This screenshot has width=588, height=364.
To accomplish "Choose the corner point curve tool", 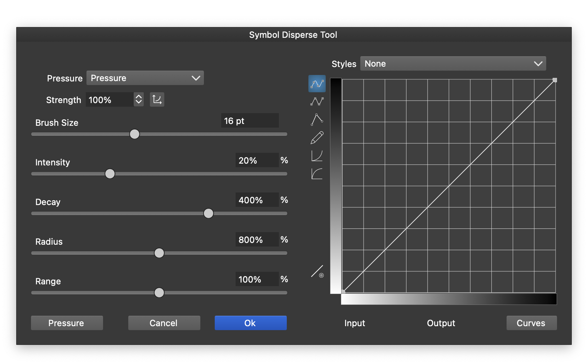I will [317, 120].
